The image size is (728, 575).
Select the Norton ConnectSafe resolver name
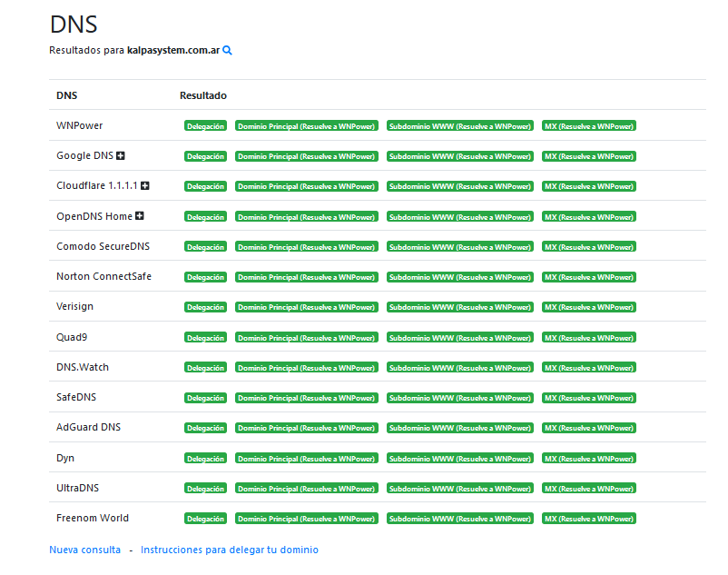point(104,276)
